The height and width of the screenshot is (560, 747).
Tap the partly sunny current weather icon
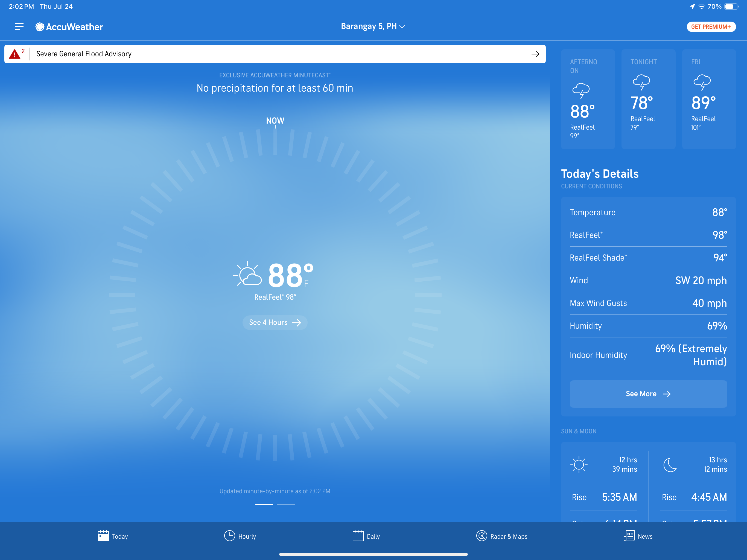[x=247, y=274]
